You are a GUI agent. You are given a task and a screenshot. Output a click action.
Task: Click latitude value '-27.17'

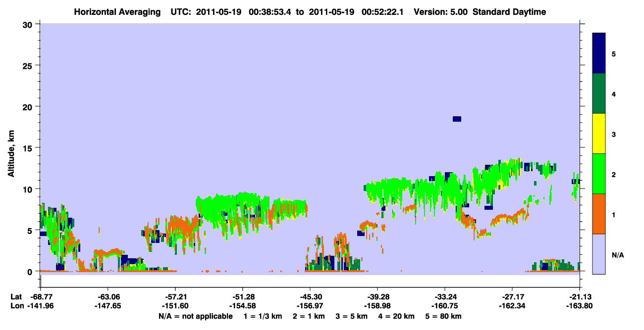(512, 297)
